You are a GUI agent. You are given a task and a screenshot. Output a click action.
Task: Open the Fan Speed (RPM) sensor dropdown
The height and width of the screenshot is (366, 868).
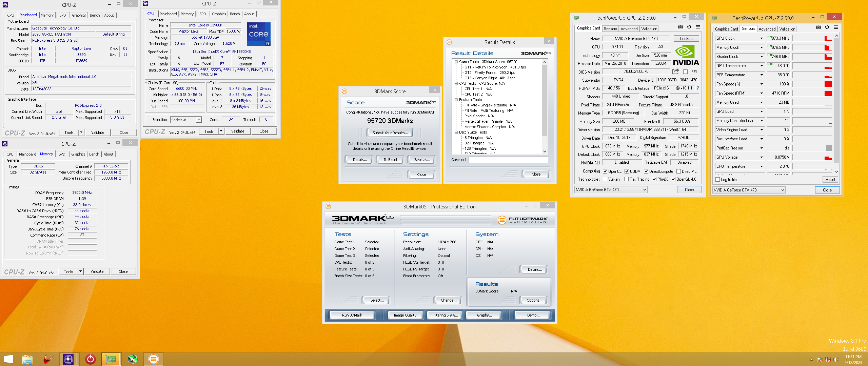click(762, 93)
